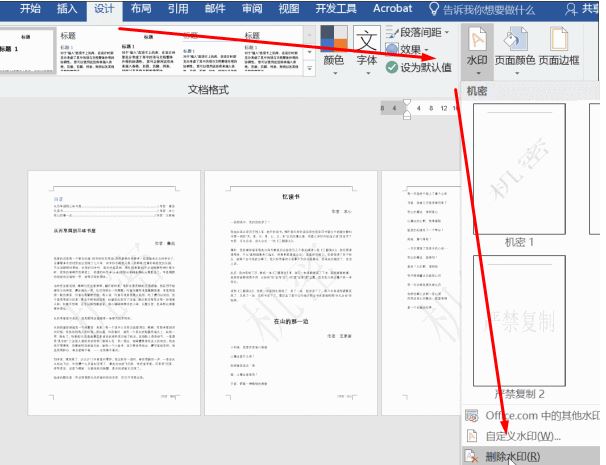Click the 自定义水印 menu icon
The image size is (606, 465).
pos(473,435)
